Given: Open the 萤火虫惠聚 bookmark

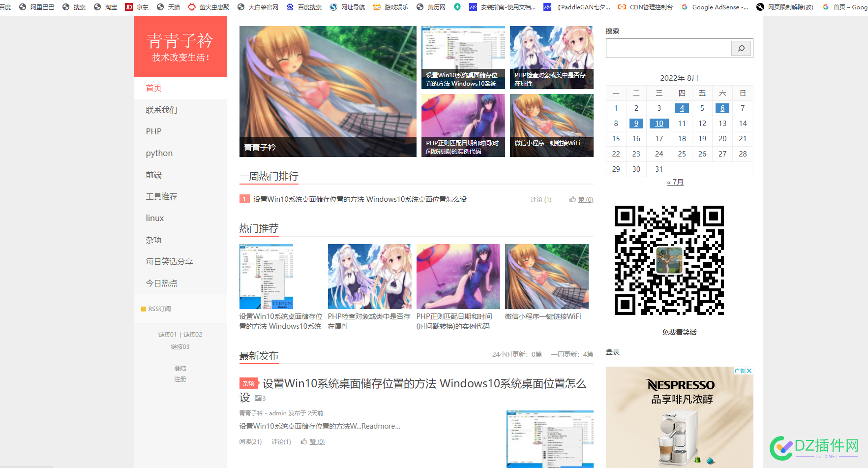Looking at the screenshot, I should pyautogui.click(x=209, y=7).
